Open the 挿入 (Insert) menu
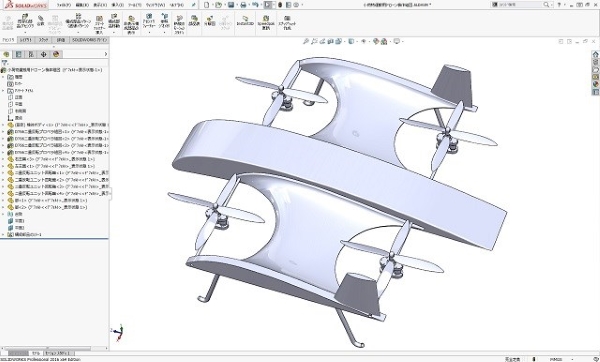This screenshot has width=600, height=362. (x=117, y=5)
